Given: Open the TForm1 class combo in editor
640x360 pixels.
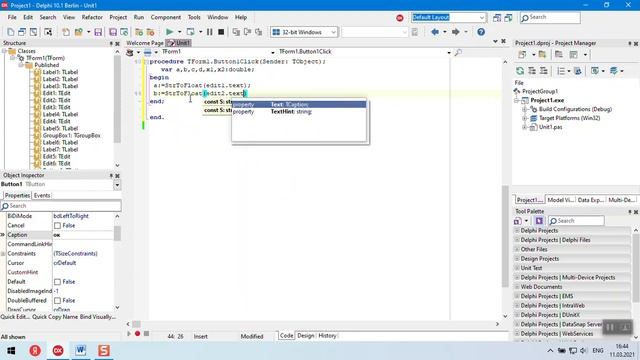Looking at the screenshot, I should coord(273,52).
